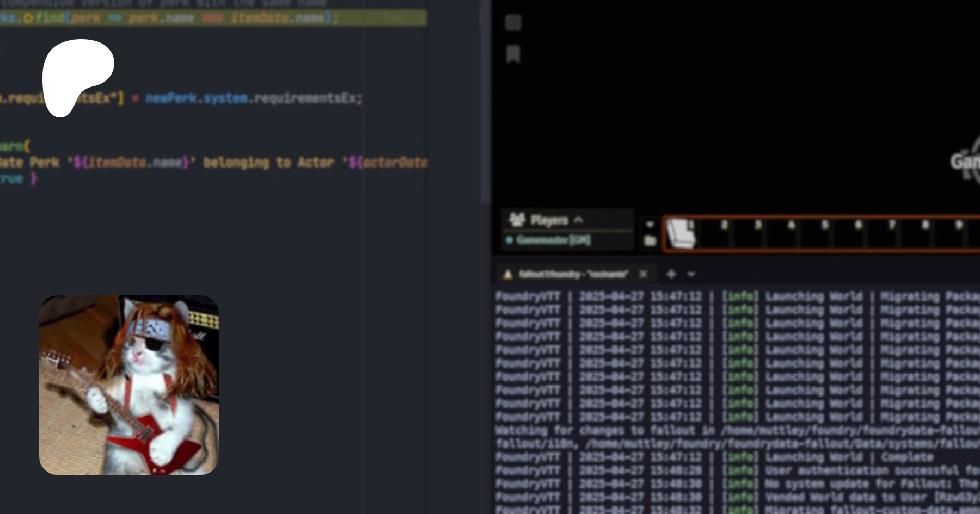Viewport: 980px width, 514px height.
Task: Close the fallout:foundry terminal tab
Action: pyautogui.click(x=643, y=274)
